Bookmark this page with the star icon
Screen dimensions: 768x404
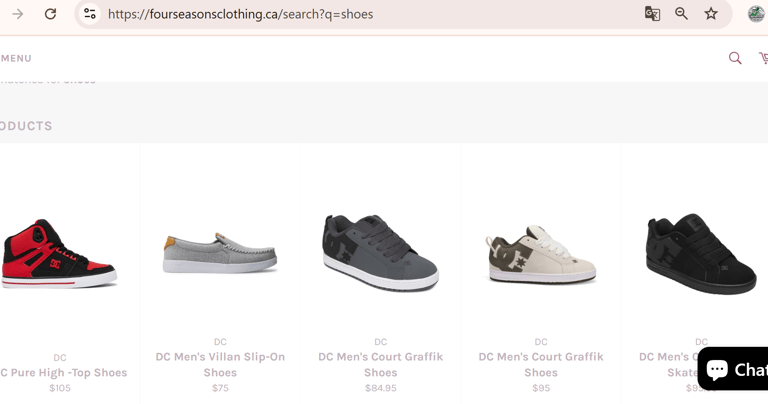[x=711, y=14]
